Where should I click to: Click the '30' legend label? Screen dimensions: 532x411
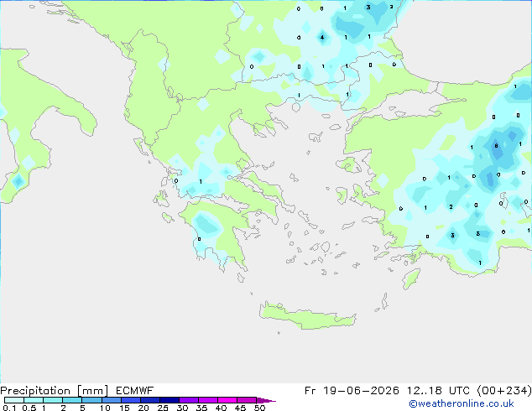182,408
